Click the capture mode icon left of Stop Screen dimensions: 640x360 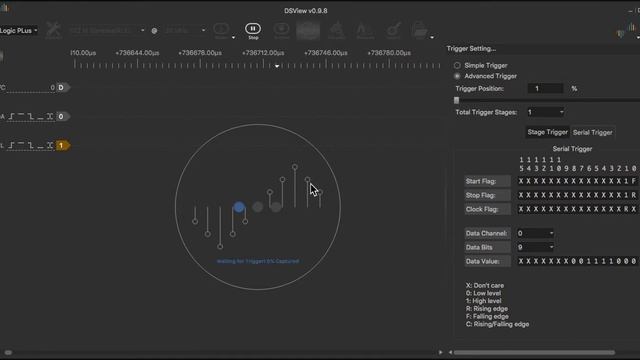coord(222,31)
